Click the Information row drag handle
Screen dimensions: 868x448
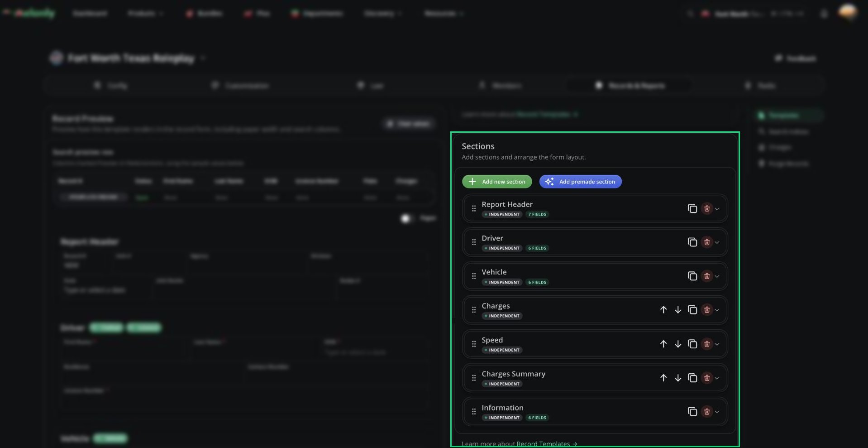(x=473, y=411)
